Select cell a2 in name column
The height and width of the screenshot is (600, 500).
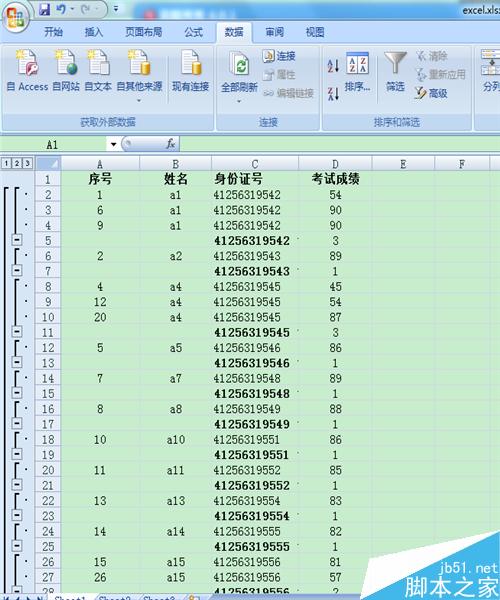pos(176,256)
